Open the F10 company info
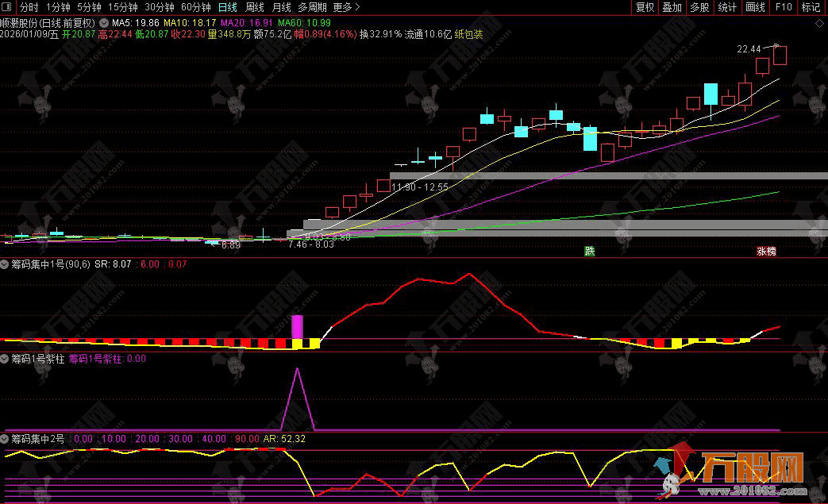 (x=784, y=7)
